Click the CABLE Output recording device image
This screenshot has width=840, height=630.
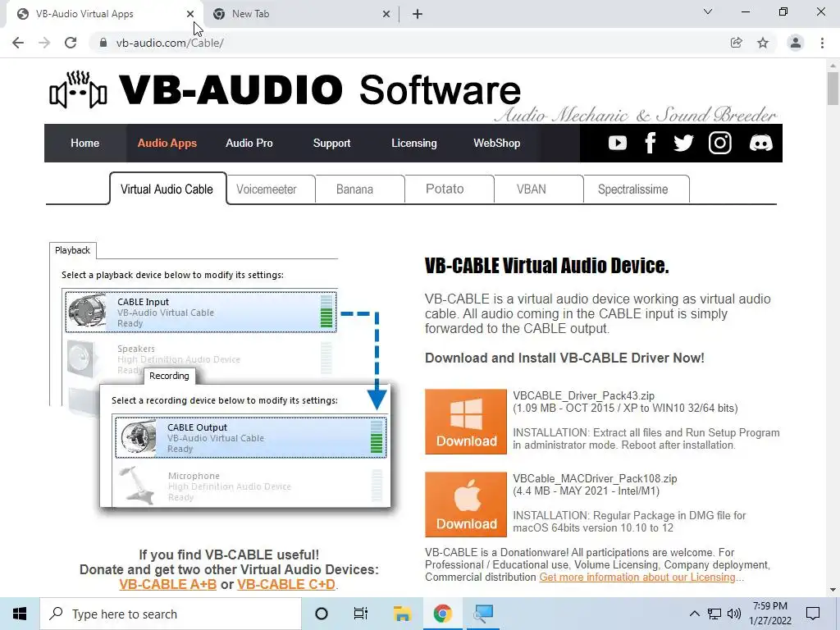coord(137,438)
